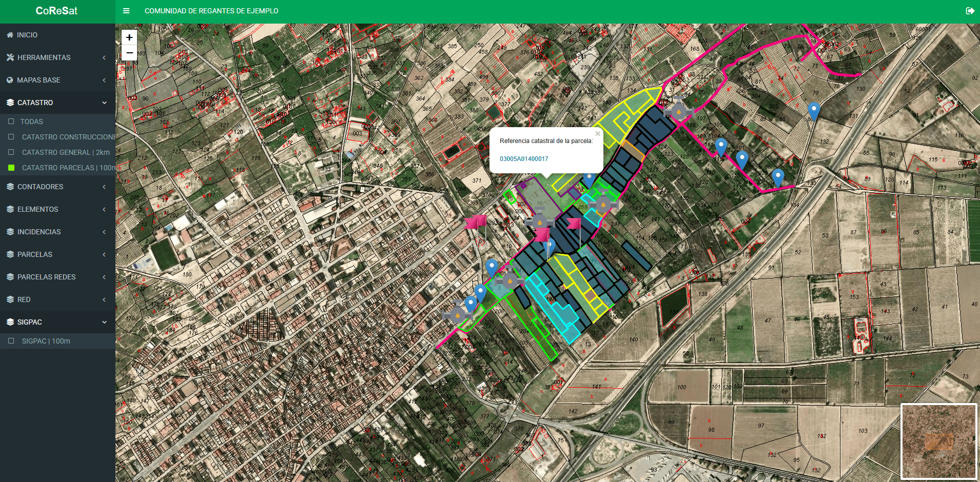Toggle the CATASTRO GENERAL 2km checkbox
The image size is (980, 482).
[11, 152]
